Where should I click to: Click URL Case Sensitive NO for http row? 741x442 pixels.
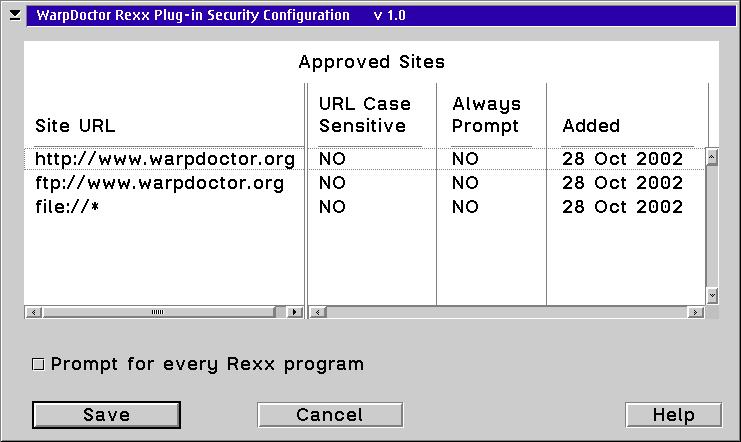(332, 159)
